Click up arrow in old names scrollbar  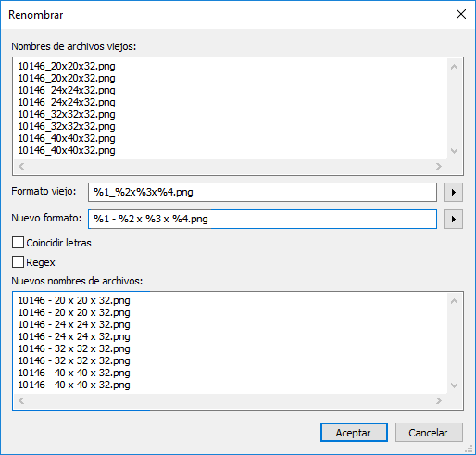click(x=454, y=67)
